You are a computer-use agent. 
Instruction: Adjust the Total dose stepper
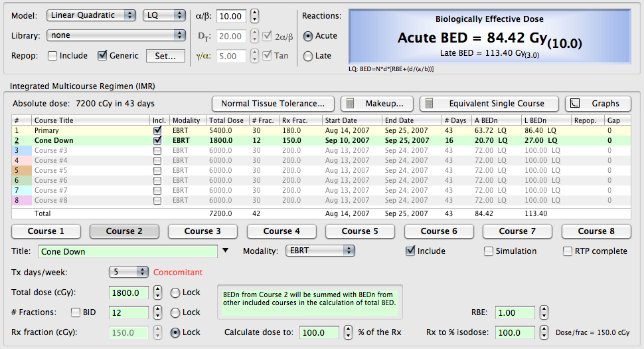click(x=157, y=293)
